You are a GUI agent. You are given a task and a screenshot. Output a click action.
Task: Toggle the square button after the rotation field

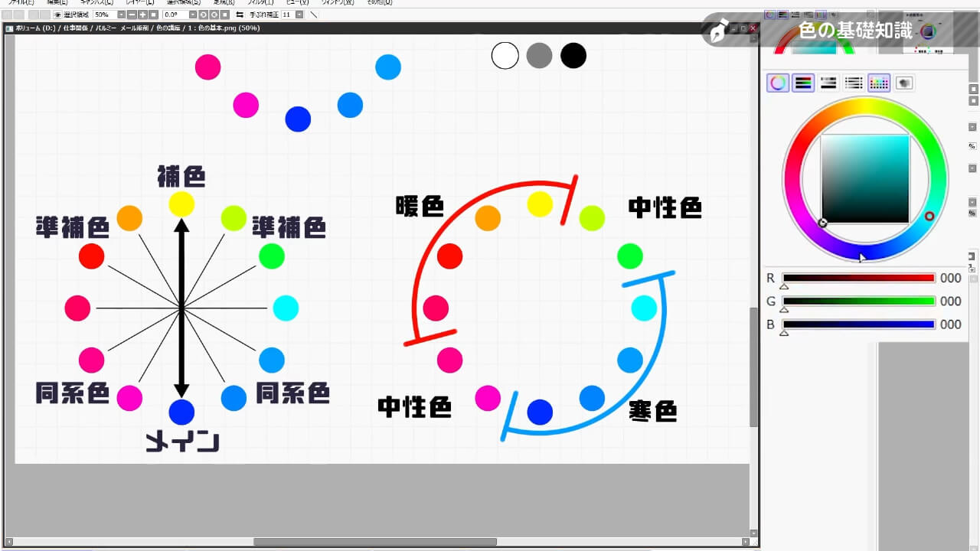[226, 14]
